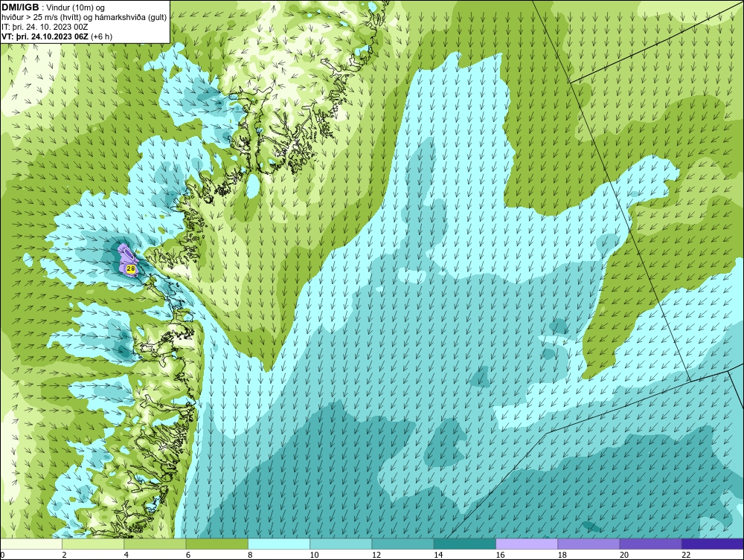
Task: Click the 8–10 m/s light cyan legend swatch
Action: tap(279, 544)
